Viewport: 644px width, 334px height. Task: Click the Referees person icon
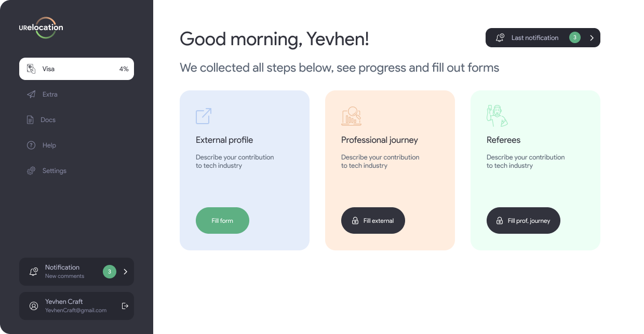(497, 116)
